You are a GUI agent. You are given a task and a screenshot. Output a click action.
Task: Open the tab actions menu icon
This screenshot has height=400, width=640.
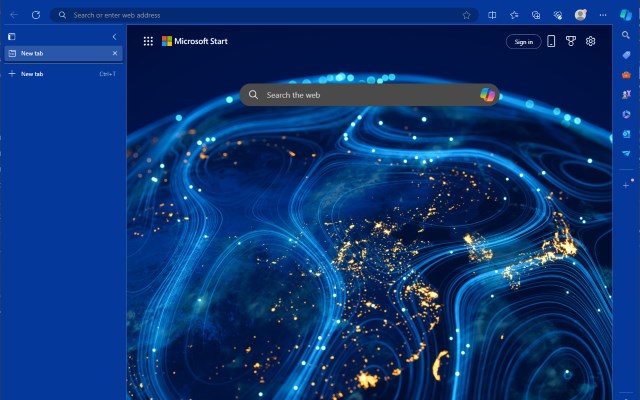(12, 37)
